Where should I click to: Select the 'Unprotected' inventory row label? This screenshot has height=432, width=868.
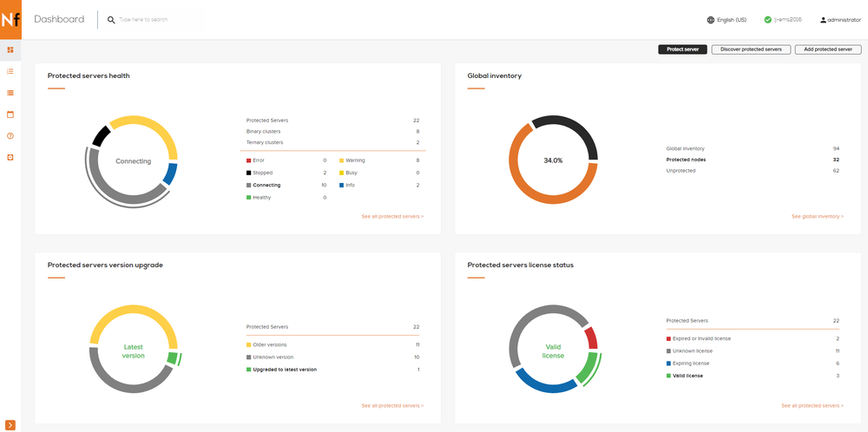[681, 171]
